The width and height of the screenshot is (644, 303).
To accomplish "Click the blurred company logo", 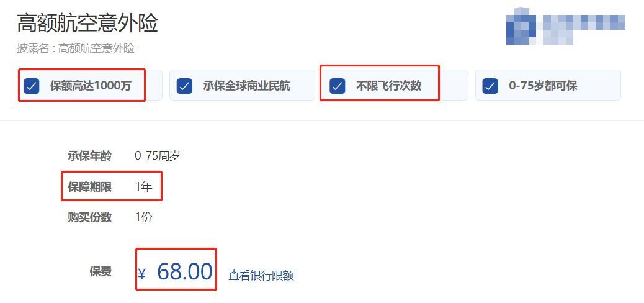I will coord(566,26).
